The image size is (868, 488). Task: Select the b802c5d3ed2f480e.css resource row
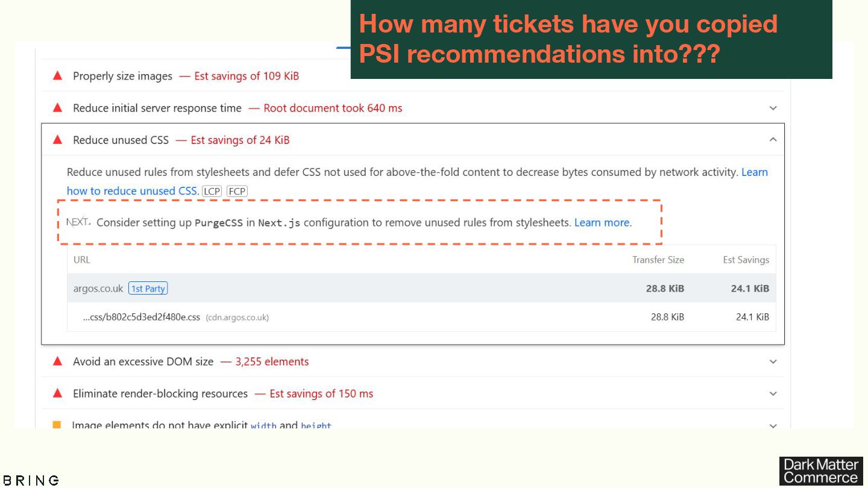coord(421,317)
